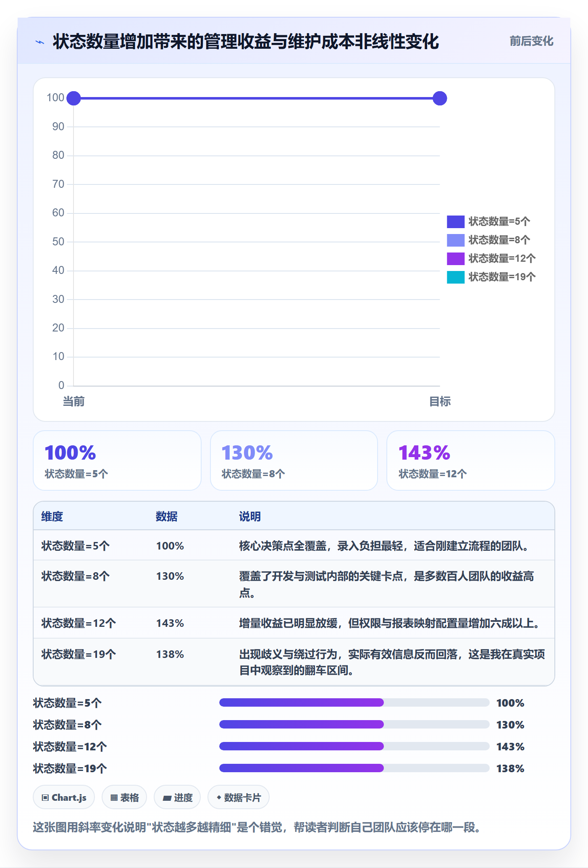The height and width of the screenshot is (868, 588).
Task: Click the Chart.js chip
Action: point(64,797)
